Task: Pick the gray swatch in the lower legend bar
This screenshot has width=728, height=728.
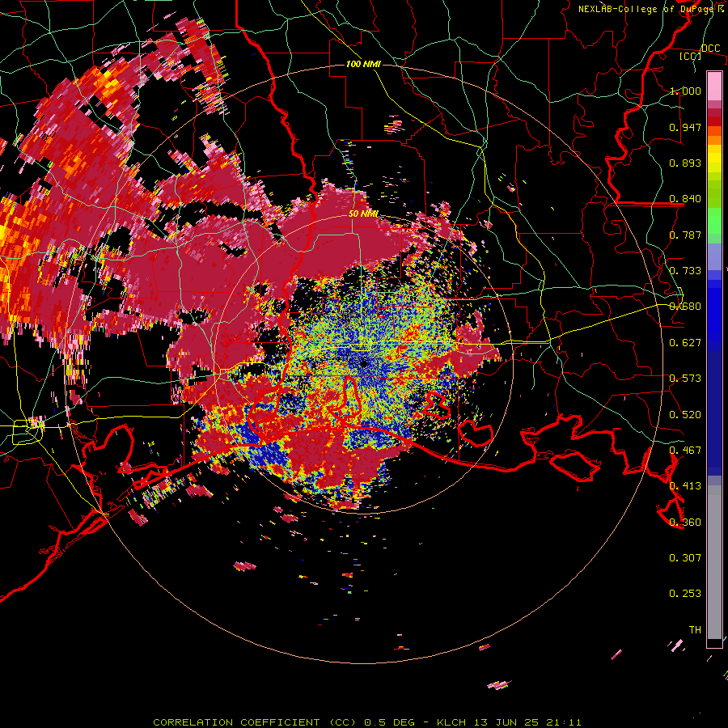Action: [714, 564]
